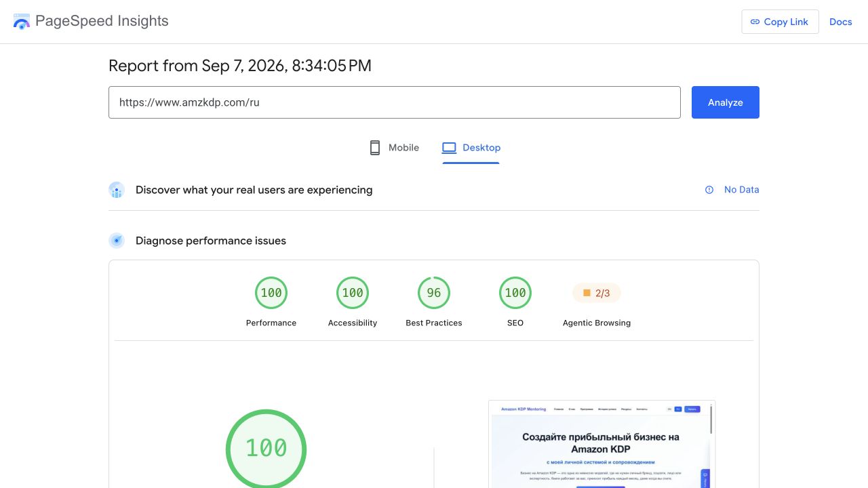
Task: Click the Performance label text
Action: (271, 323)
